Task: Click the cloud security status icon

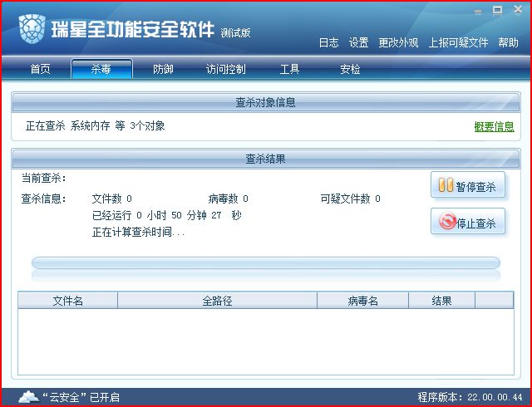Action: 28,396
